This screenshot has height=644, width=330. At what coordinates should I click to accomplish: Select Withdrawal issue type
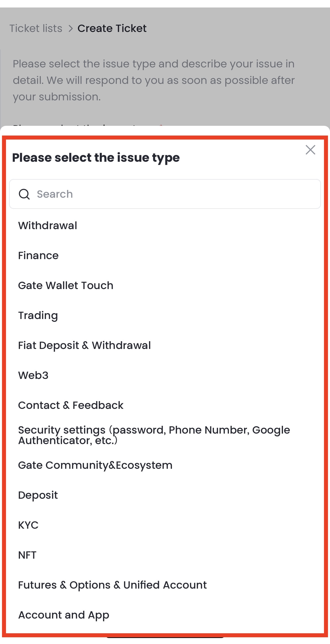[47, 225]
